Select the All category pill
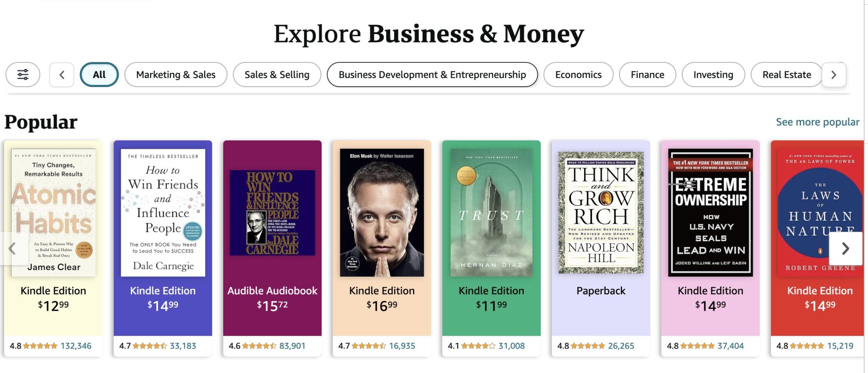This screenshot has width=868, height=373. pos(99,75)
